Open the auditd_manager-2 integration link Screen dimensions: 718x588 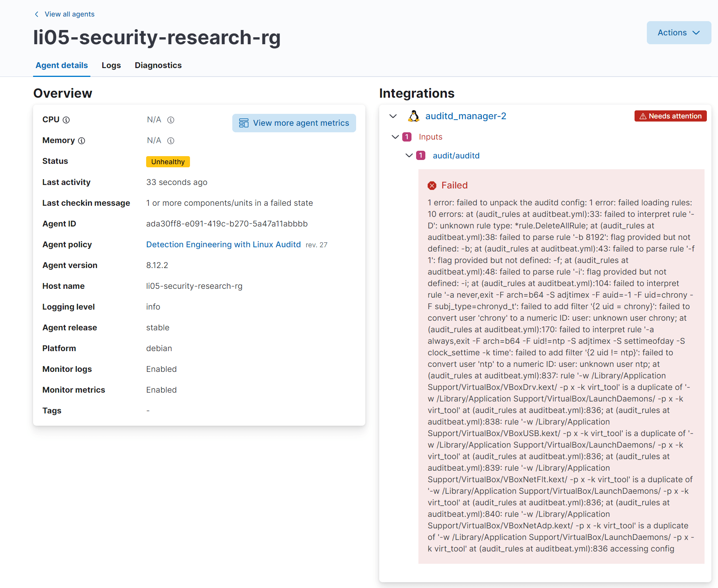coord(466,116)
